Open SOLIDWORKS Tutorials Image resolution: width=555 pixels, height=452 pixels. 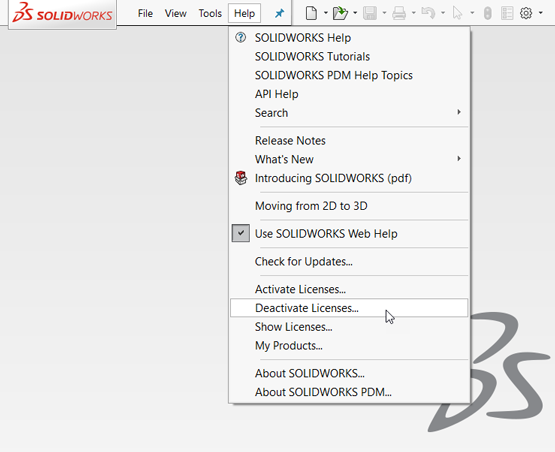point(349,56)
